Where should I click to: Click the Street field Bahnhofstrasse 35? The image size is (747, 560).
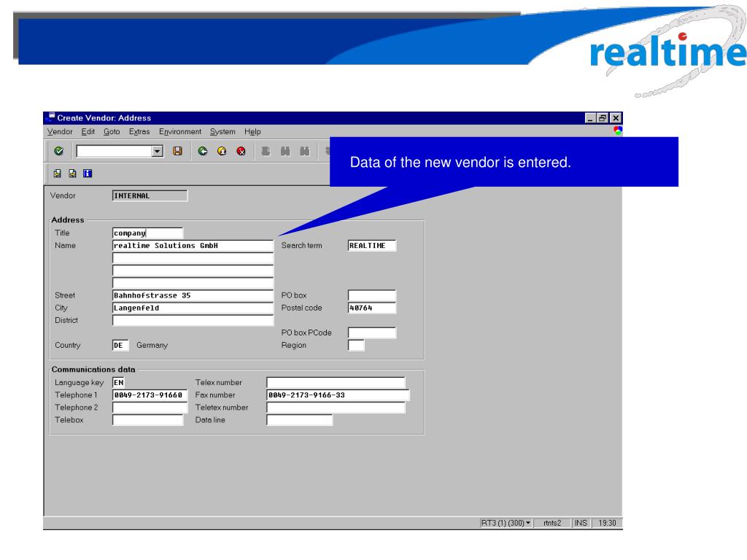(193, 295)
